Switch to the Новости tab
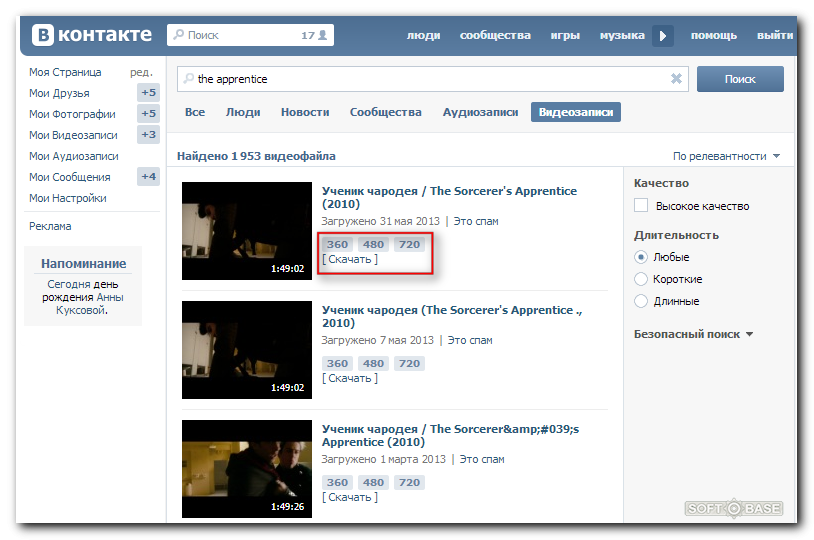This screenshot has width=814, height=540. point(305,112)
